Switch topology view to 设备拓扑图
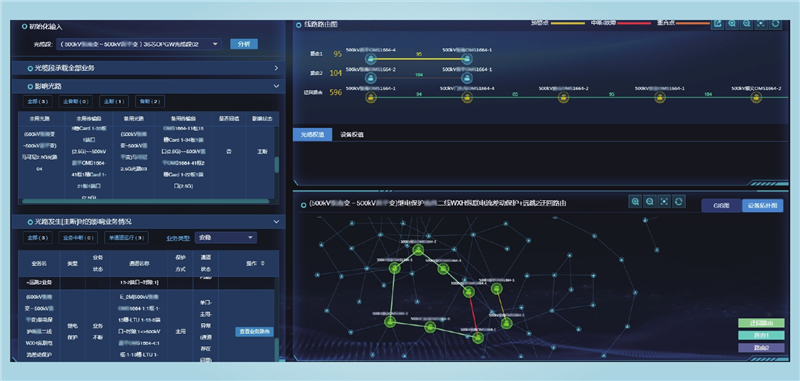The image size is (800, 381). 762,206
